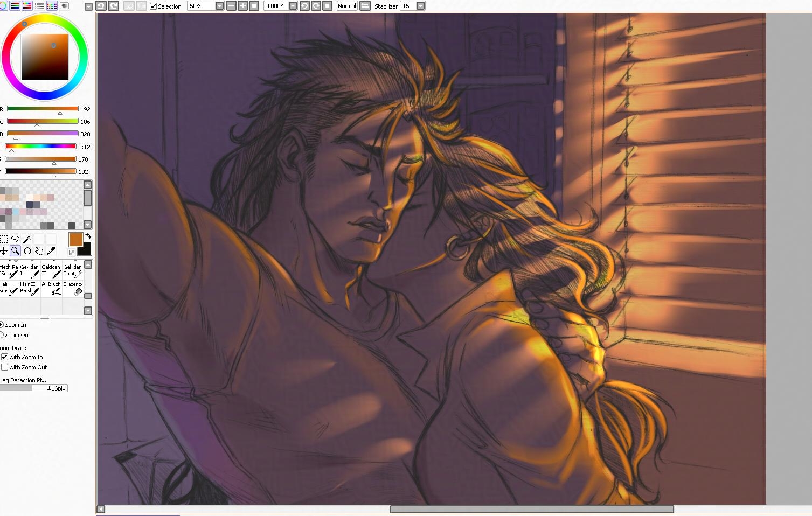812x516 pixels.
Task: Activate the Eyedropper color picker tool
Action: 51,251
